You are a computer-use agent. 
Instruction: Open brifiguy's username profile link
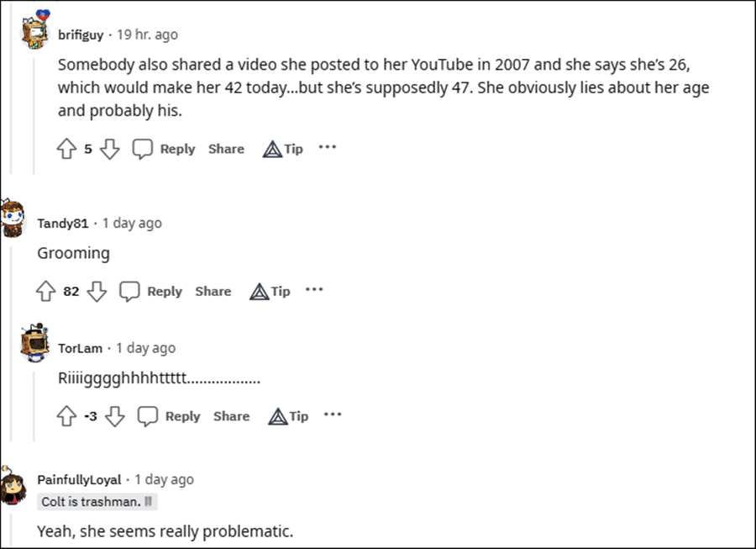(81, 34)
